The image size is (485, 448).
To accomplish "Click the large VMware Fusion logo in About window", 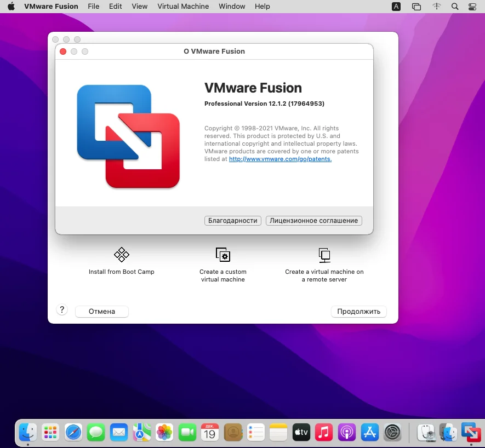I will (128, 136).
